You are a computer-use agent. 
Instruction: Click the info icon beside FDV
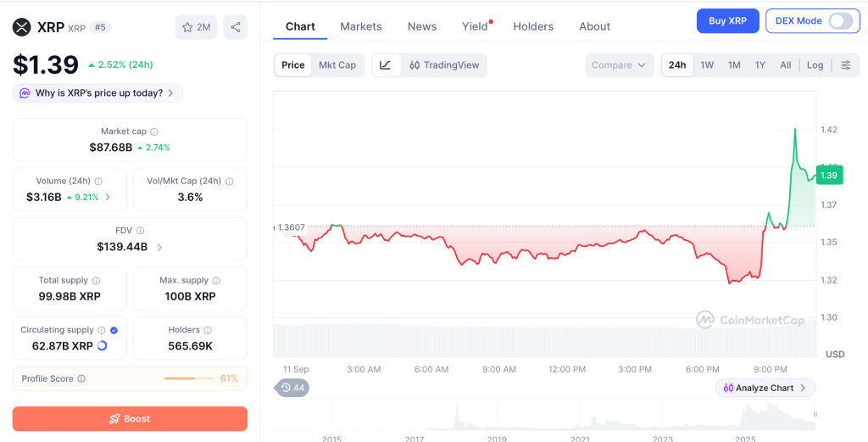click(x=141, y=231)
